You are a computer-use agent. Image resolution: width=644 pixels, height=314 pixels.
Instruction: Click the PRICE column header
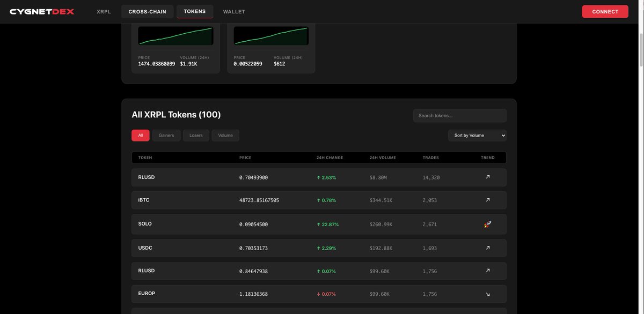point(245,158)
